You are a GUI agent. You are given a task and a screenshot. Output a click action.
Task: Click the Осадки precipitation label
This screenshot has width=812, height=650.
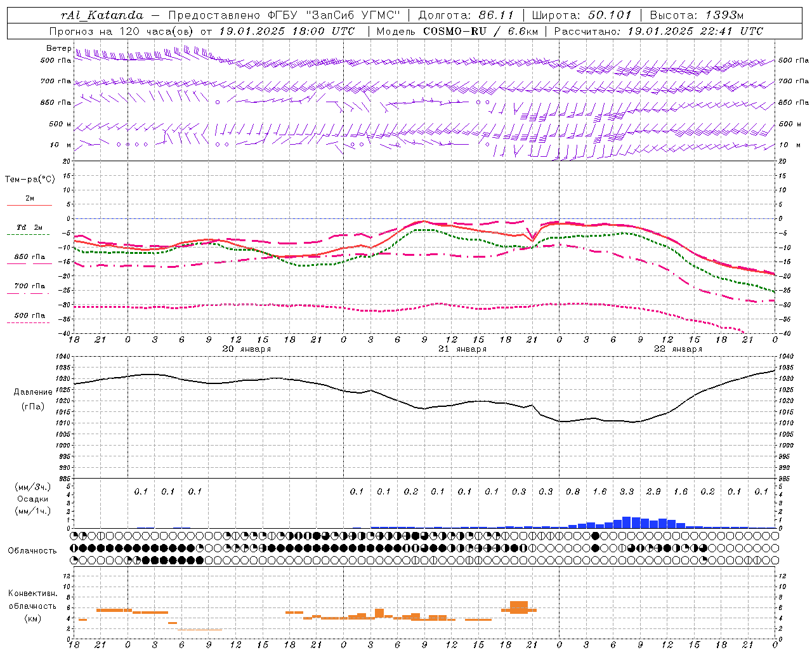tap(33, 499)
